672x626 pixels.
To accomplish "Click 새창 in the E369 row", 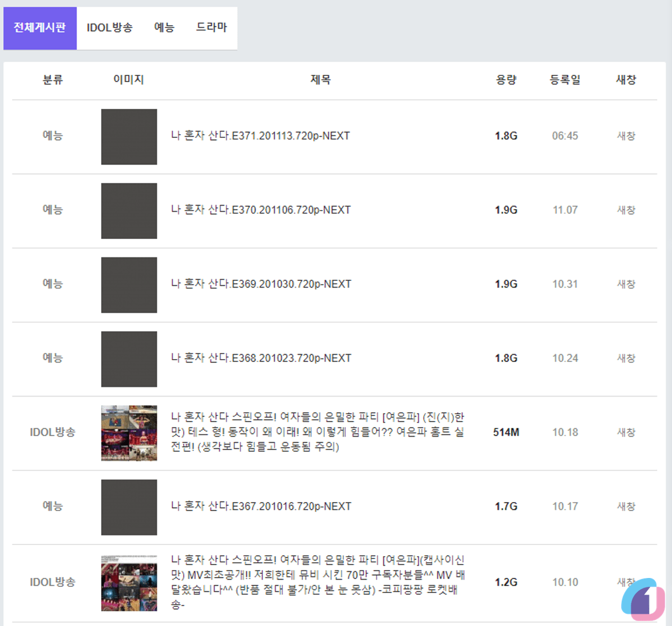I will 626,284.
